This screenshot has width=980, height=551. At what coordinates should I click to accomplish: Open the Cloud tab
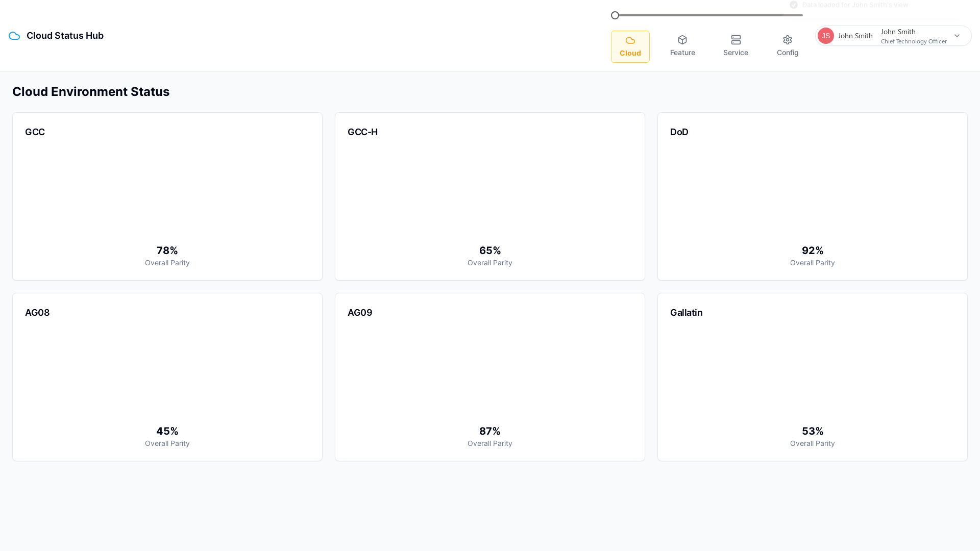pos(630,47)
